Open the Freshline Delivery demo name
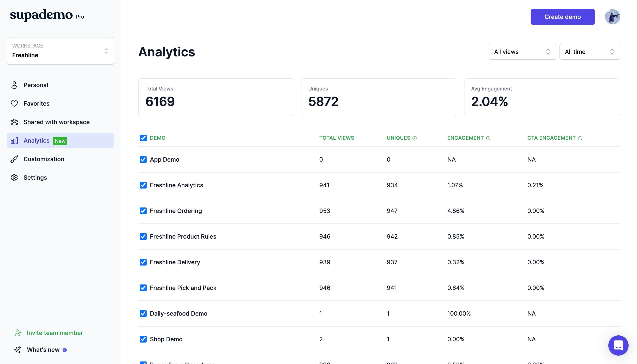This screenshot has width=637, height=364. point(175,262)
